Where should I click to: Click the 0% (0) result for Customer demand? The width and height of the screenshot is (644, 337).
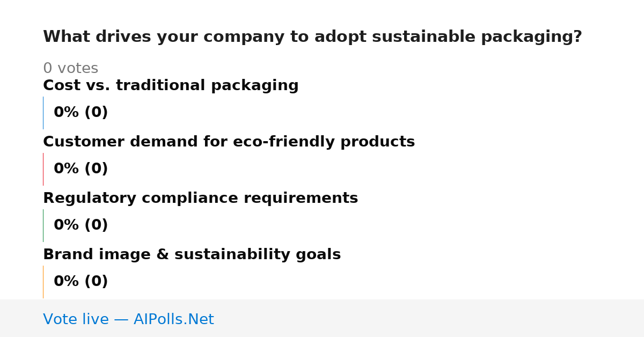pos(80,169)
